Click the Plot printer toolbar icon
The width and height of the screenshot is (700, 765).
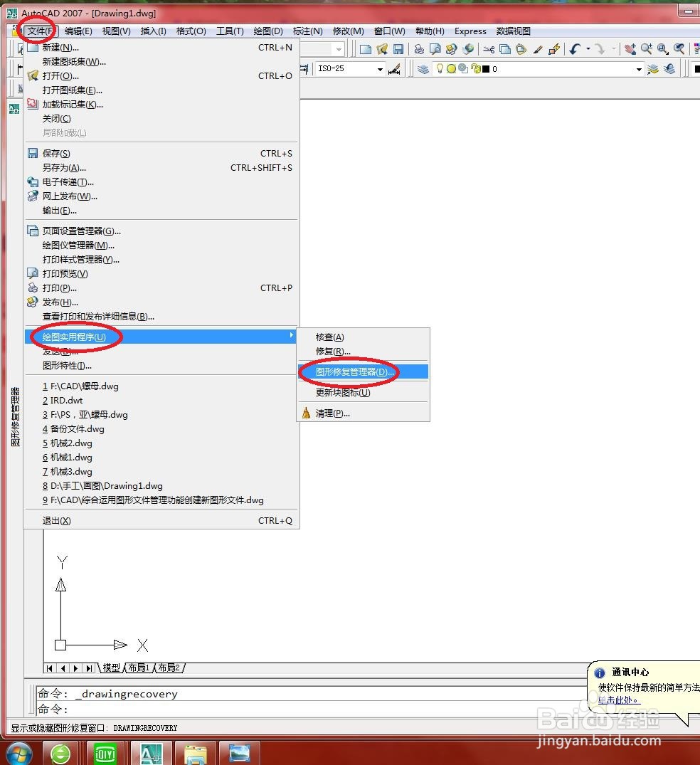[418, 49]
